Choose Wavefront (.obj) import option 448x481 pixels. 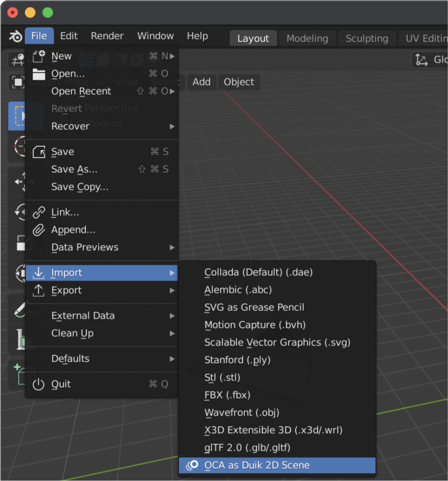277,412
